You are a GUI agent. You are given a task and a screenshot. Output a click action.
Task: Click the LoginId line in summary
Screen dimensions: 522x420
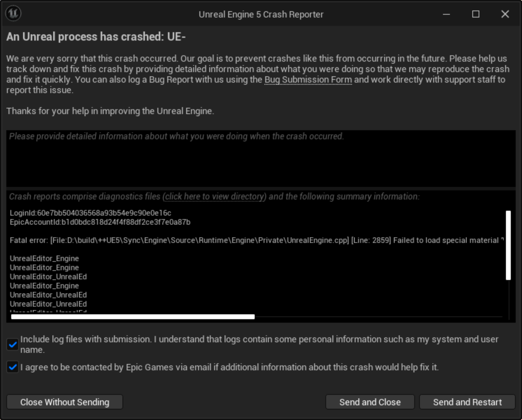point(90,213)
